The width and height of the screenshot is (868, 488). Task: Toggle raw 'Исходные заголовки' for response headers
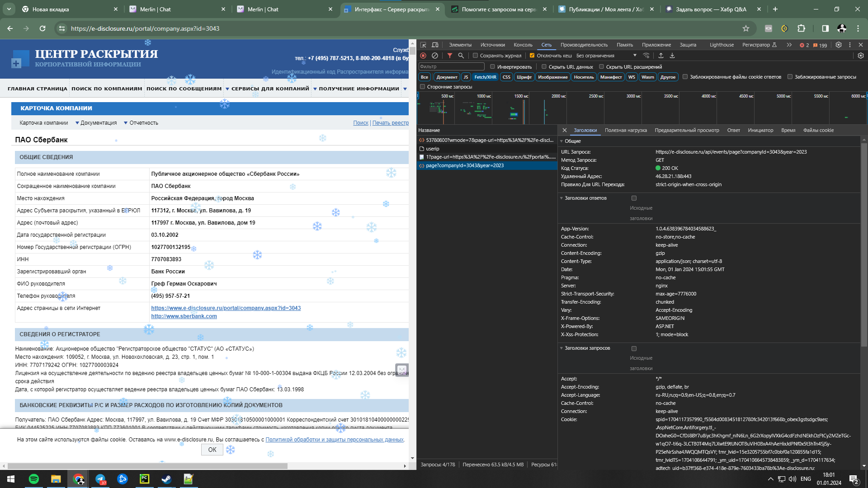(634, 198)
